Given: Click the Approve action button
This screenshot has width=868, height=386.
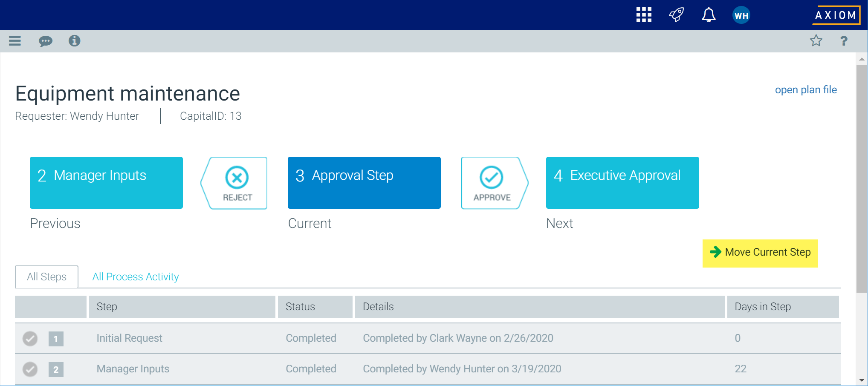Looking at the screenshot, I should [x=492, y=183].
